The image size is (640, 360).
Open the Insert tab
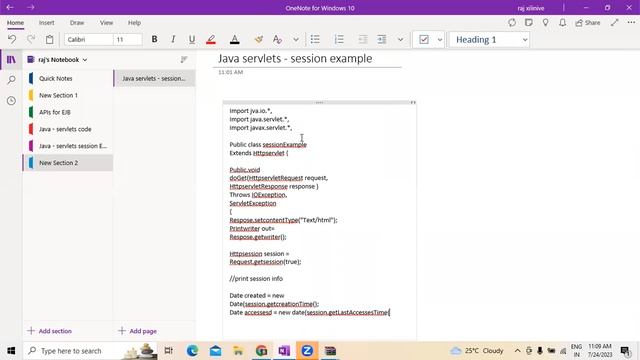(47, 23)
